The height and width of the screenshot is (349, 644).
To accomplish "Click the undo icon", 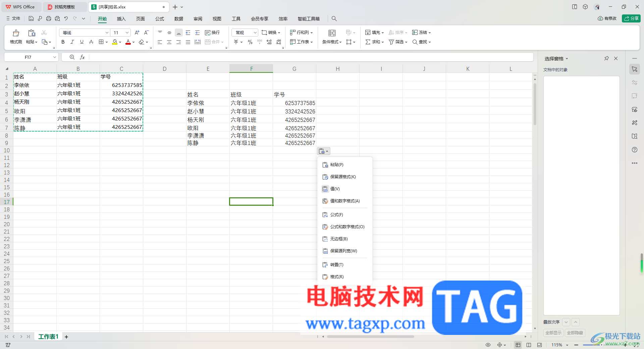I will (x=66, y=18).
